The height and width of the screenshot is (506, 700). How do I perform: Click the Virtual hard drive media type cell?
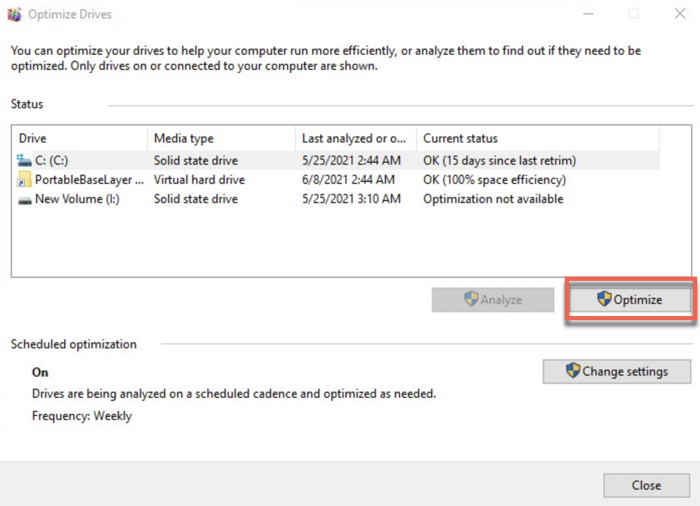[x=199, y=180]
